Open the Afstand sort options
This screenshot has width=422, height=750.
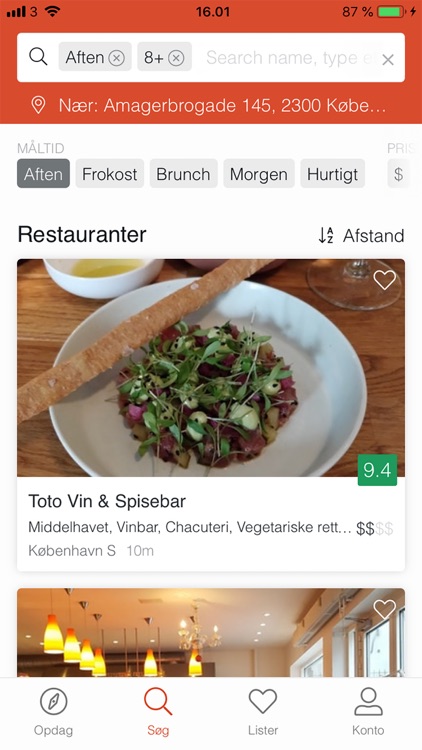pyautogui.click(x=361, y=235)
